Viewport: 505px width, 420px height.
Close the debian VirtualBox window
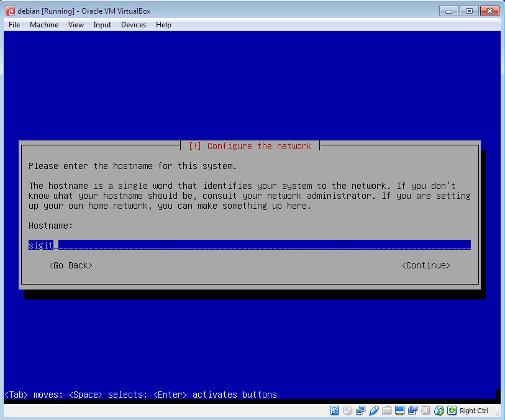coord(489,11)
